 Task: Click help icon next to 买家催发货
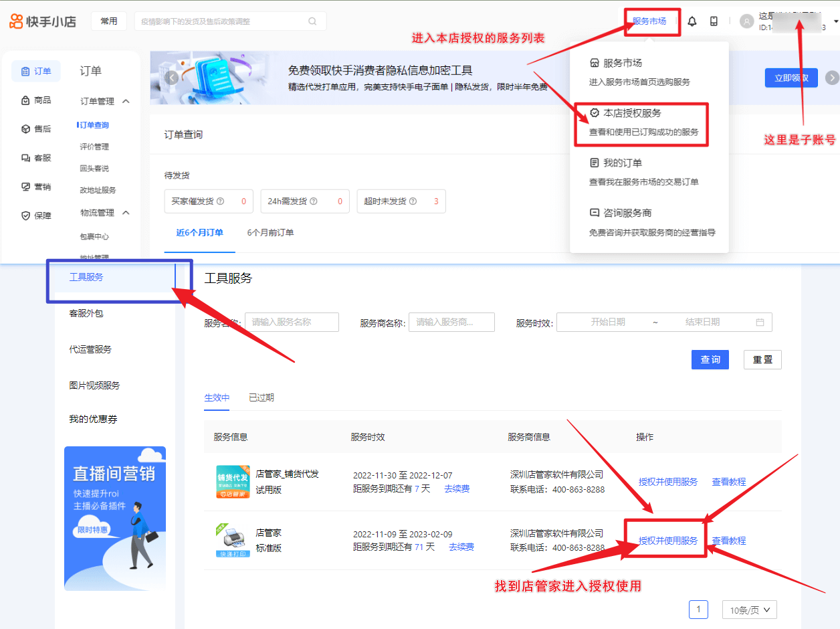point(220,201)
